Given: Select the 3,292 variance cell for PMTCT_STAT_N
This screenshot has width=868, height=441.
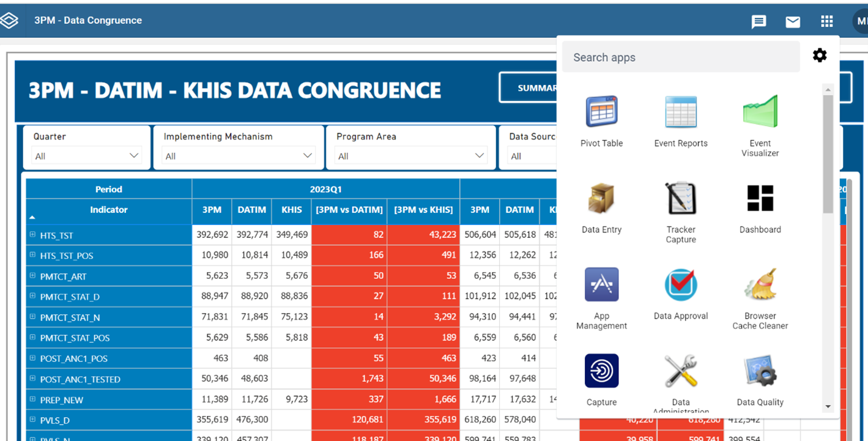Looking at the screenshot, I should [424, 317].
